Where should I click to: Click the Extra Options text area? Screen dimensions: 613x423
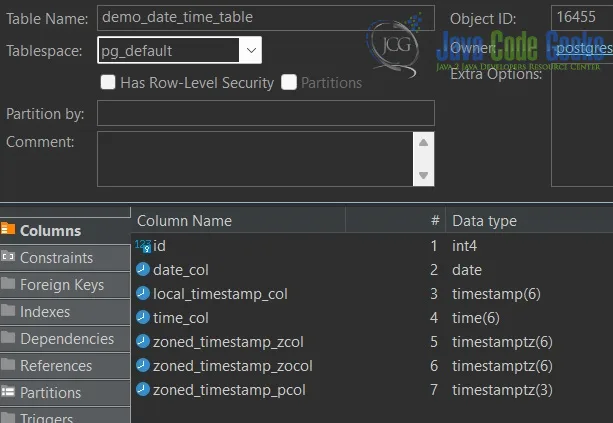coord(582,127)
